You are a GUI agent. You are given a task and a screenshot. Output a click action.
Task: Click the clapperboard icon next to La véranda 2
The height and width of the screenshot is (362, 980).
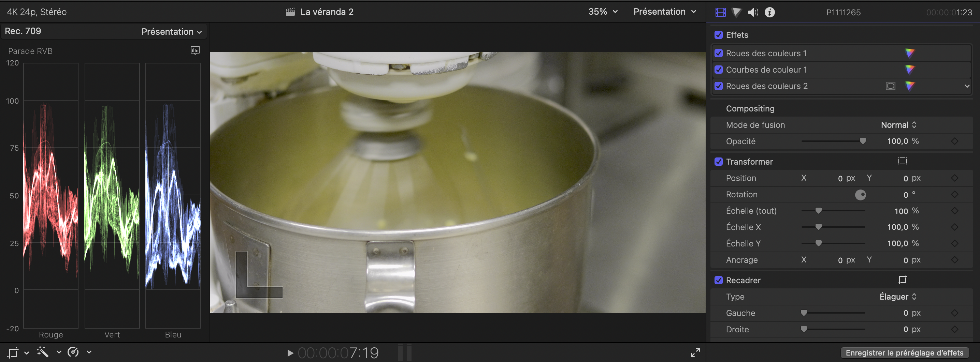[290, 12]
